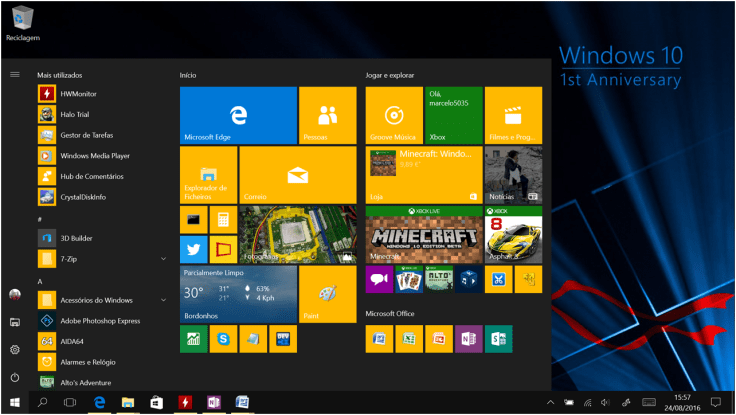Screen dimensions: 736x415
Task: Click the Power button in Start
Action: tap(15, 377)
